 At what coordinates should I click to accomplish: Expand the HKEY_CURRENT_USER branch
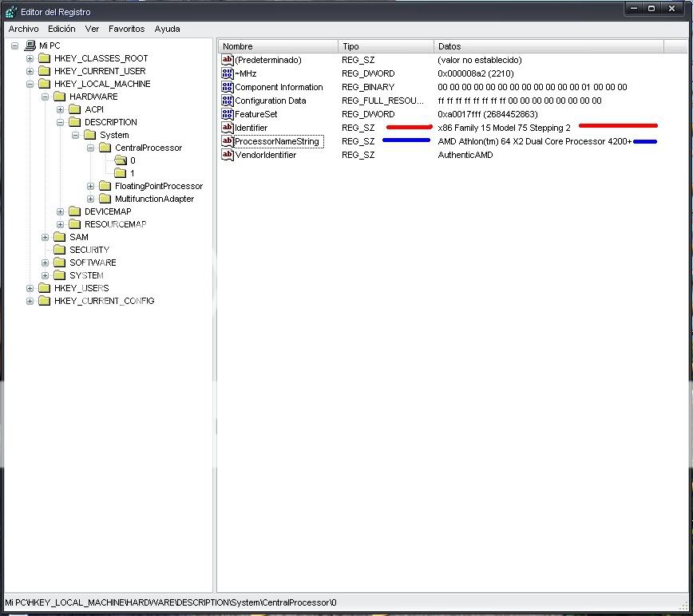click(30, 71)
